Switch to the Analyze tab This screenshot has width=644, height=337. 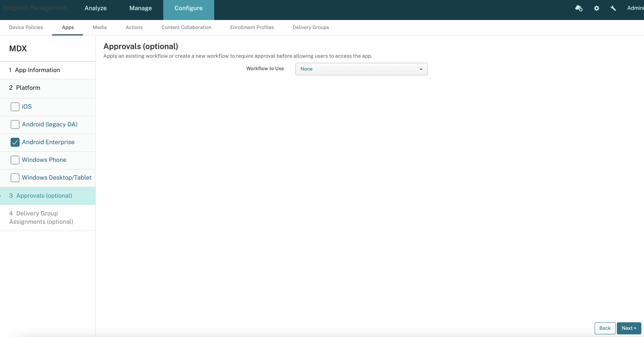point(96,8)
